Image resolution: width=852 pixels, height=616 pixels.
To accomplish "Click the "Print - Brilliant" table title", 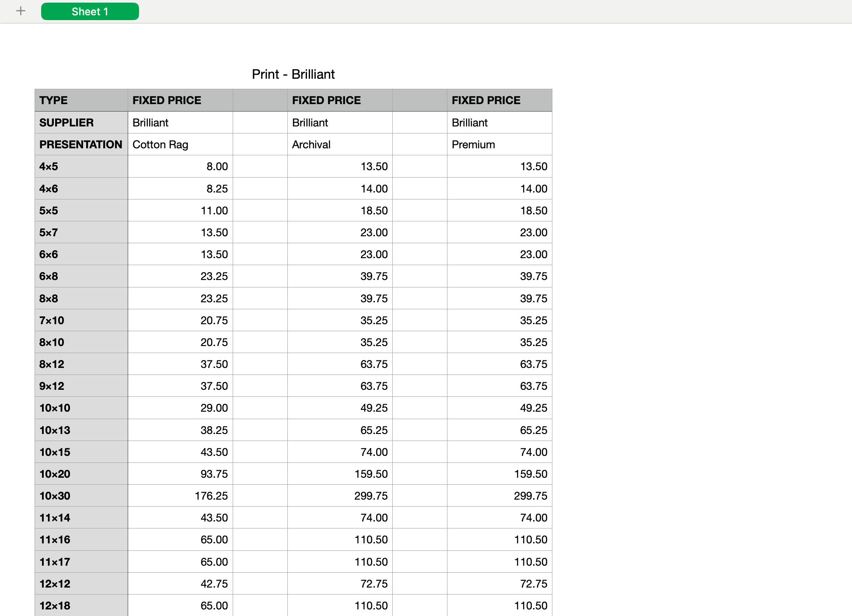I will click(293, 74).
